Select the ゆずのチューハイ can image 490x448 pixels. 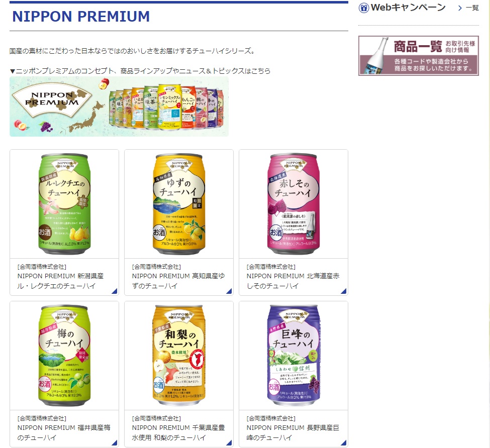[179, 204]
